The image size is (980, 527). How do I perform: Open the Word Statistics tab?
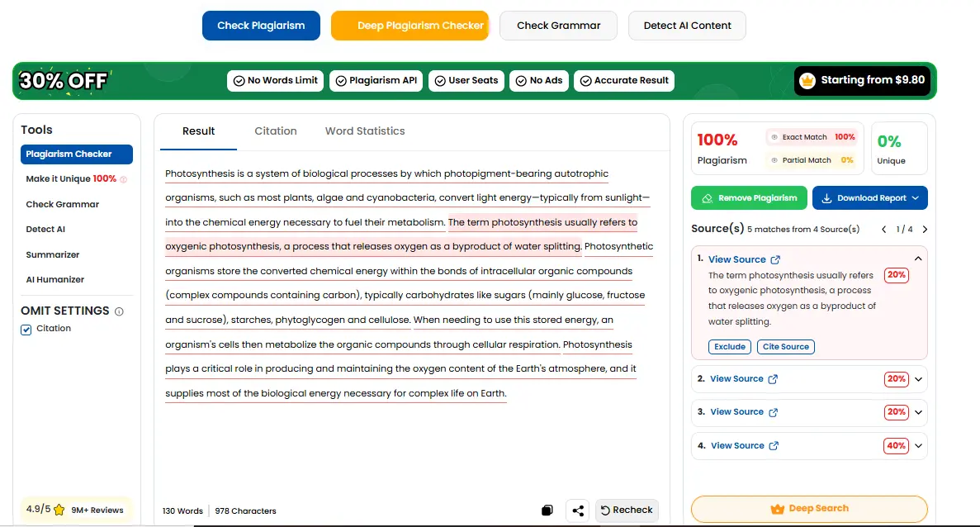click(x=365, y=131)
